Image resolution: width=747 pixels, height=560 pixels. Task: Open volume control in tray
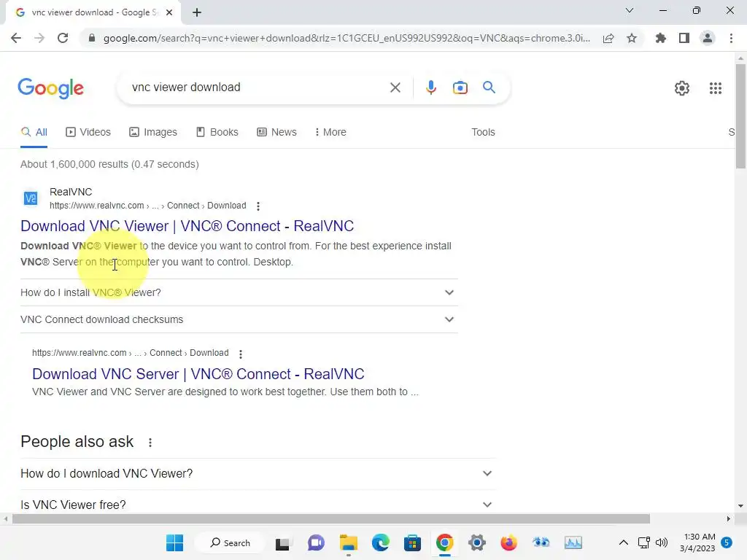point(662,542)
